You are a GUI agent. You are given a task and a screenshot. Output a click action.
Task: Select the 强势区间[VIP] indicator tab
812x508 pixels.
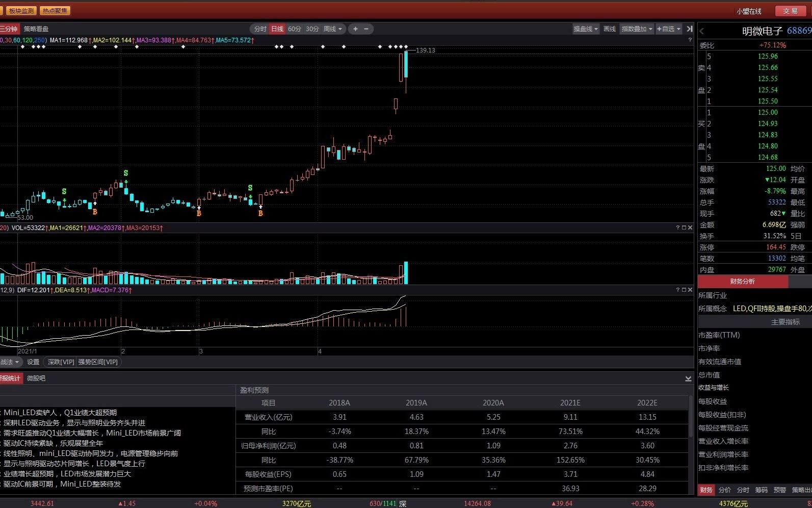coord(98,362)
